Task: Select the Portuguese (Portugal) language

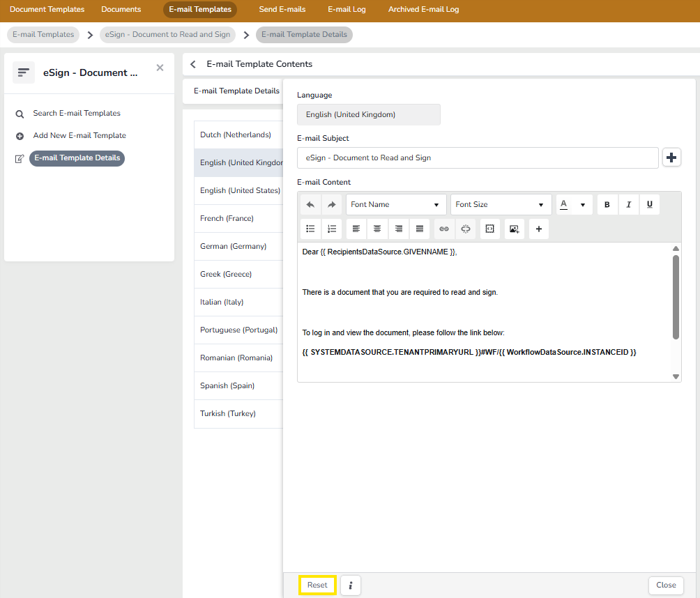Action: tap(238, 330)
